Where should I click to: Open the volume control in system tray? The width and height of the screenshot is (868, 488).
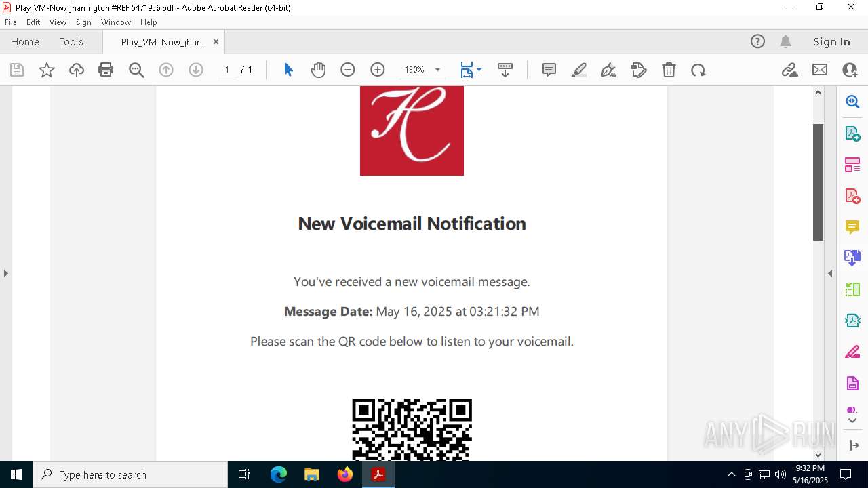coord(781,474)
